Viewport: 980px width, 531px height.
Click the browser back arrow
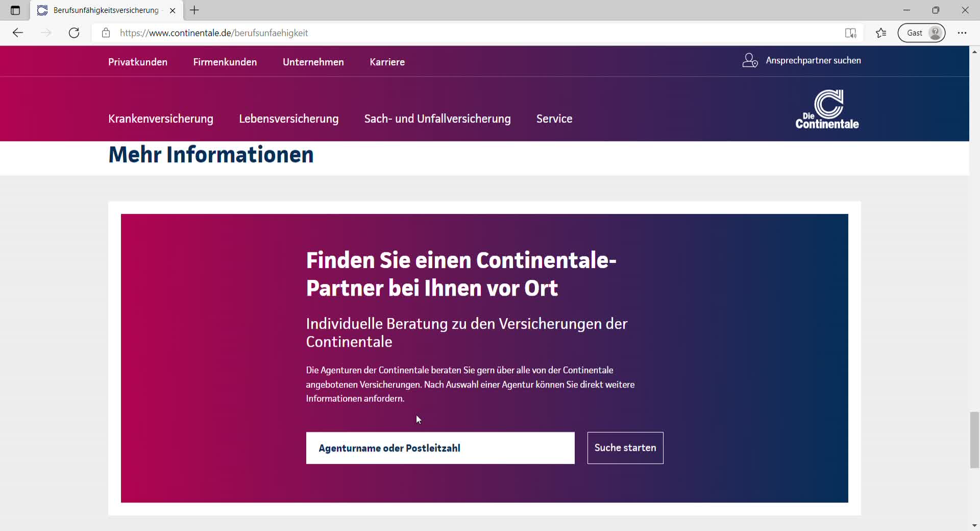pos(18,33)
